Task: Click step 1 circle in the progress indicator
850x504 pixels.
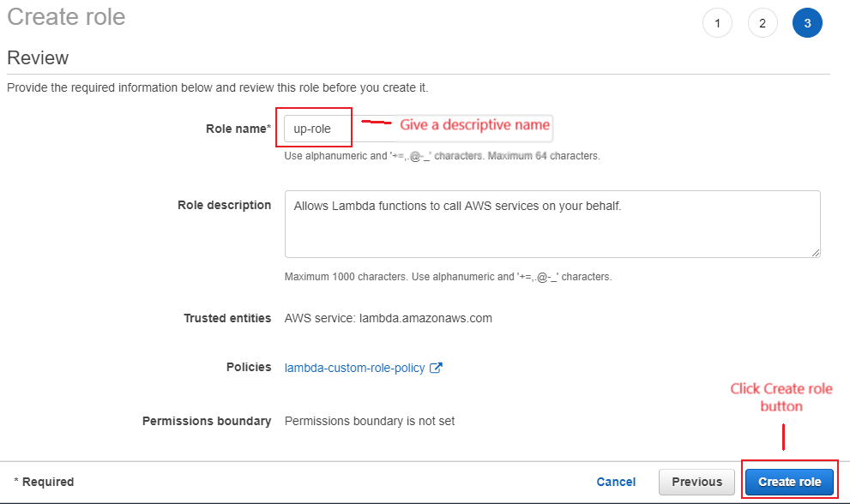Action: [718, 22]
